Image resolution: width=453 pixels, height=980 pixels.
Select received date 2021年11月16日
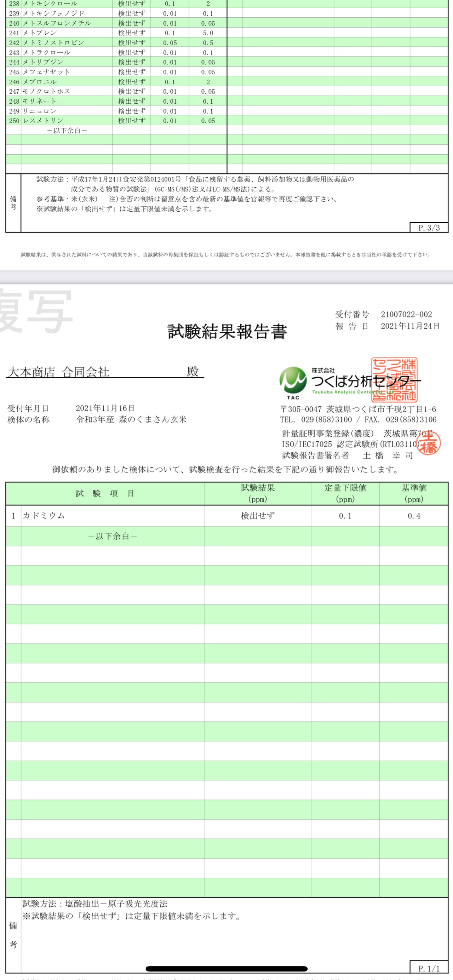[105, 408]
